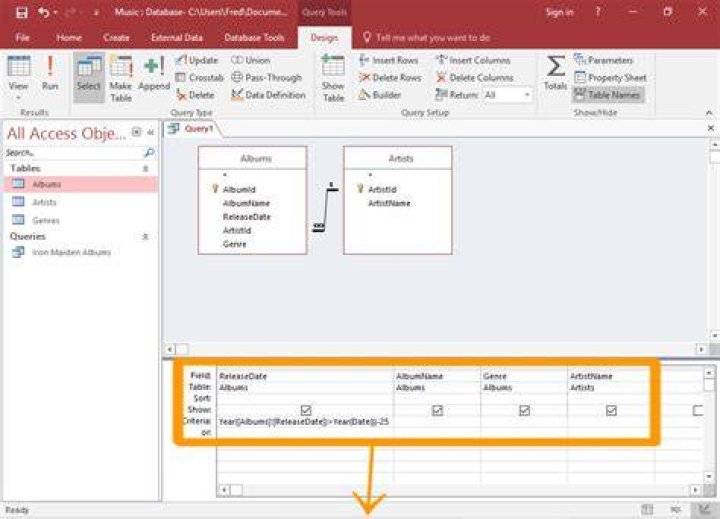
Task: Switch to Datasheet view from status bar
Action: 647,509
